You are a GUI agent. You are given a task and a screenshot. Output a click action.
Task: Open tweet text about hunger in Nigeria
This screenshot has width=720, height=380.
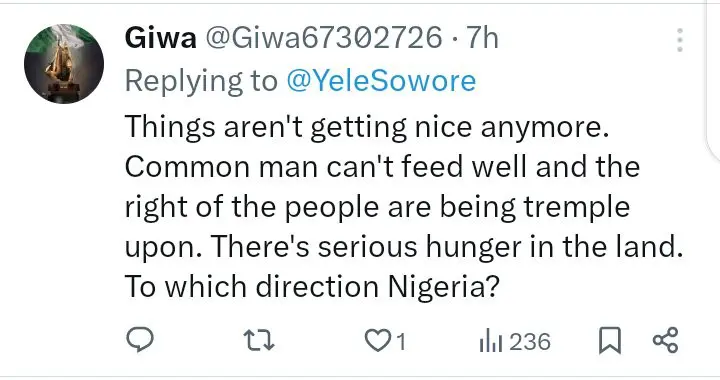click(404, 207)
